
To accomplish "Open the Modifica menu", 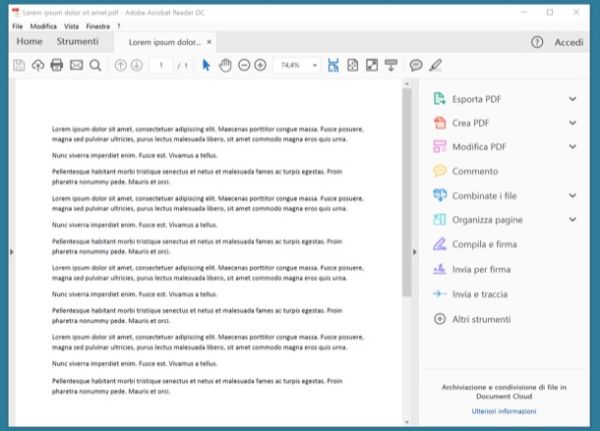I will click(x=43, y=25).
